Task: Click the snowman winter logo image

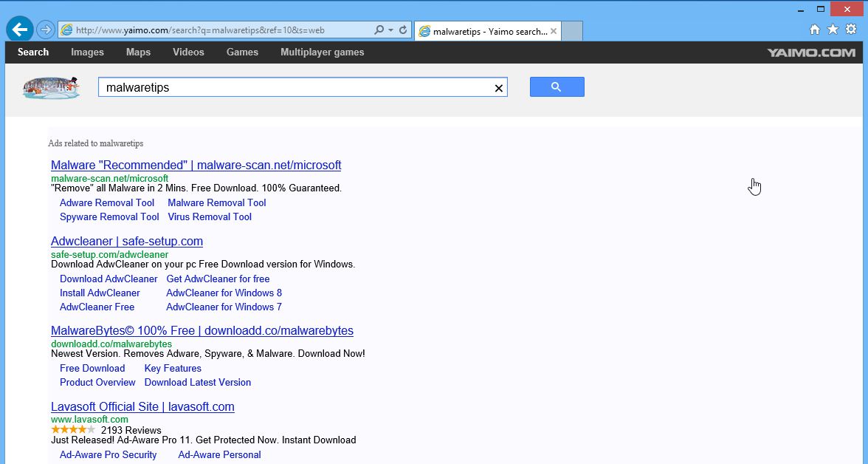Action: (x=52, y=88)
